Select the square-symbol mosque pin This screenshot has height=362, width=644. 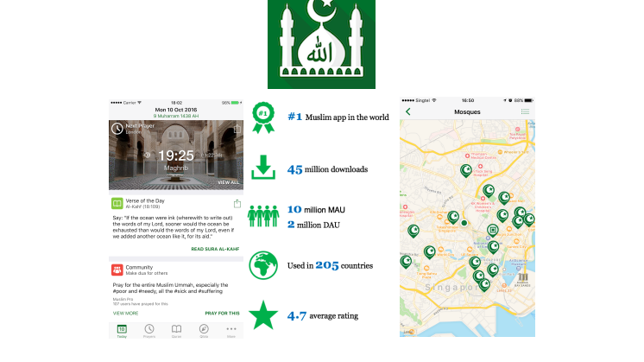[492, 230]
